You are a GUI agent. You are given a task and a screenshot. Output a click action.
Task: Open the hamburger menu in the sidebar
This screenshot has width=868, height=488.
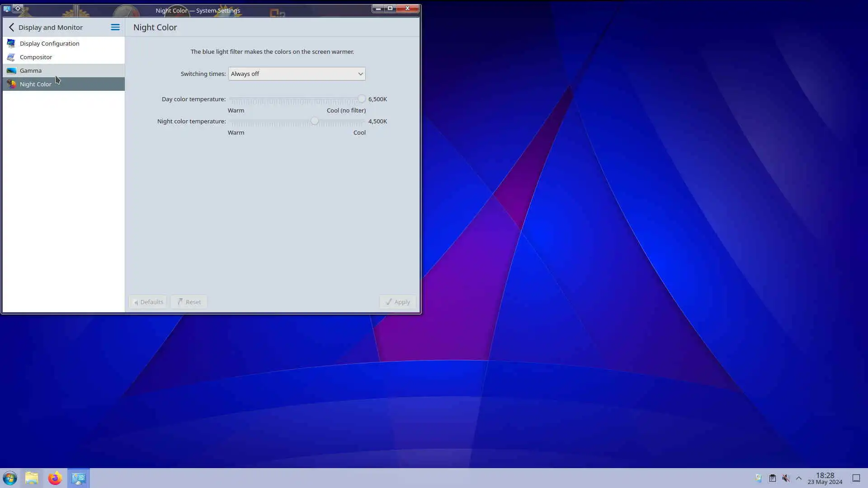115,28
